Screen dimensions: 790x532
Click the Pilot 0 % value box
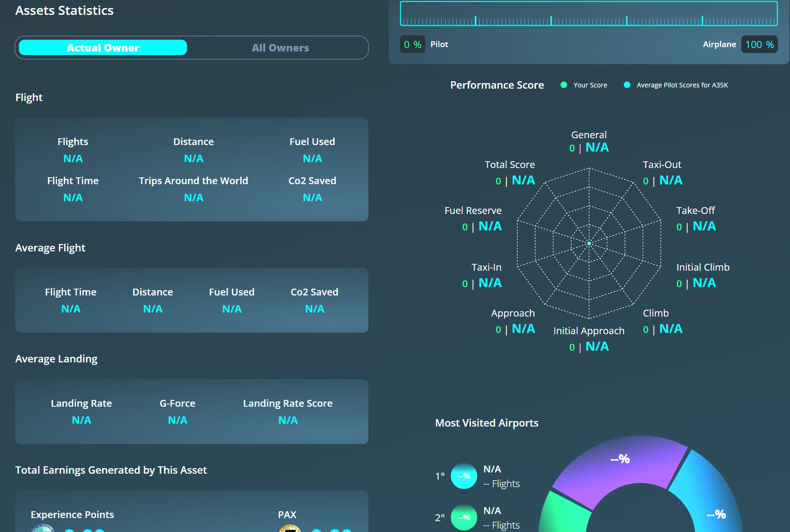pyautogui.click(x=412, y=44)
